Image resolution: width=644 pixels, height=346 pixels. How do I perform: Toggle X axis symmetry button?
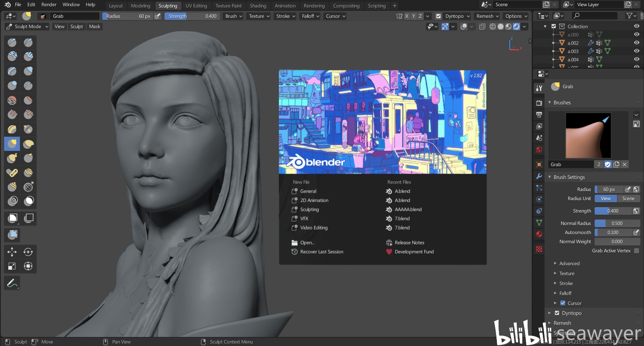point(407,16)
